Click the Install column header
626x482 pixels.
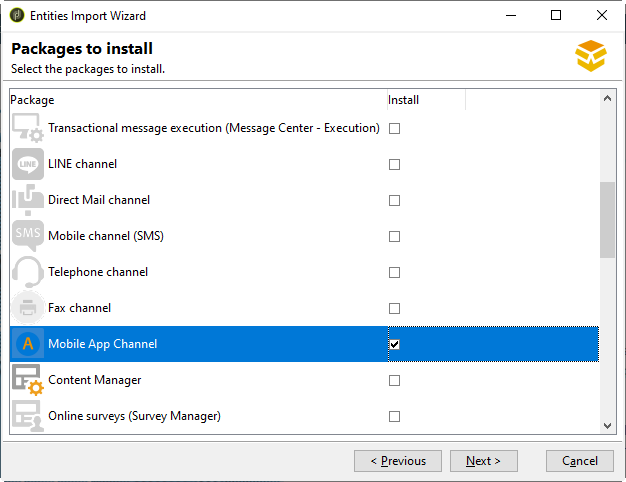[425, 100]
